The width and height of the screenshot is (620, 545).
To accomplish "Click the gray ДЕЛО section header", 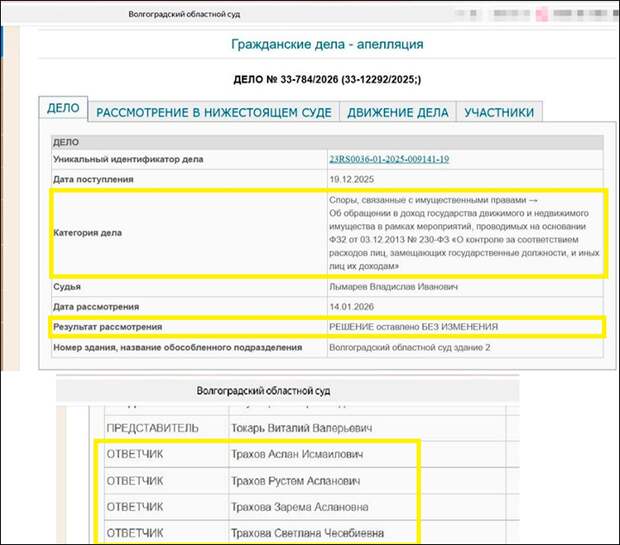I will coord(327,142).
